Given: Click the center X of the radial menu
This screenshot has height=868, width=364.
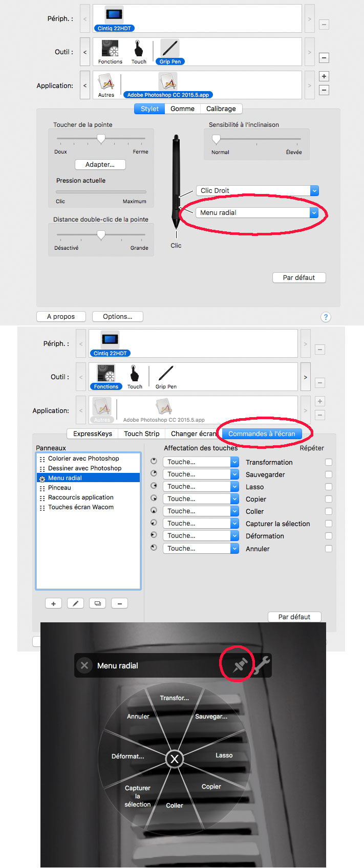Looking at the screenshot, I should tap(175, 758).
